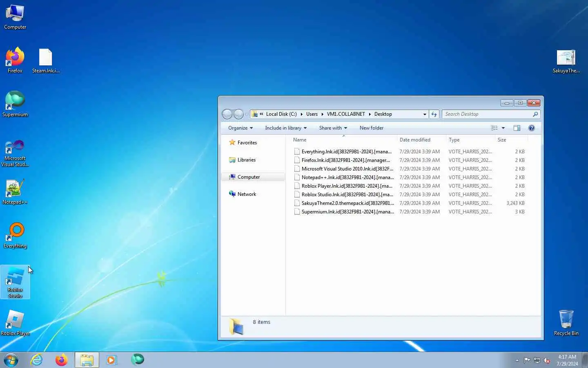Open the Recycle Bin icon
Image resolution: width=588 pixels, height=368 pixels.
[566, 323]
